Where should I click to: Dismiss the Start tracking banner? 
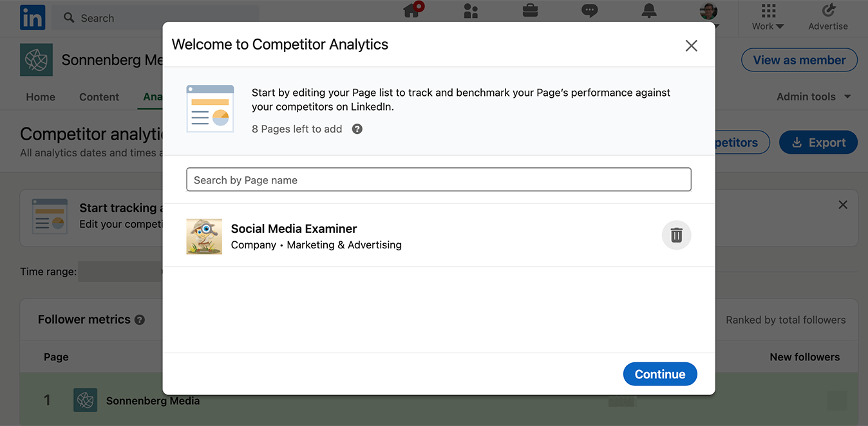coord(843,205)
